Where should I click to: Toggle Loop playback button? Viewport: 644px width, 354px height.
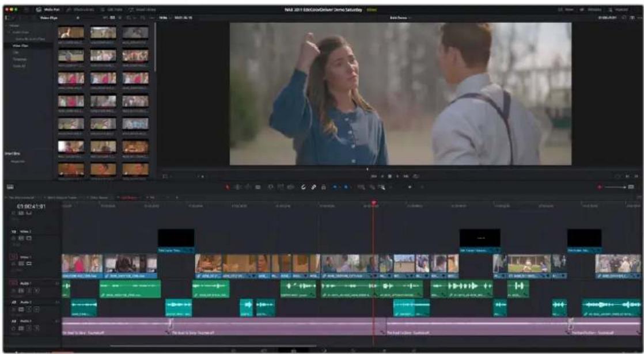pos(416,176)
